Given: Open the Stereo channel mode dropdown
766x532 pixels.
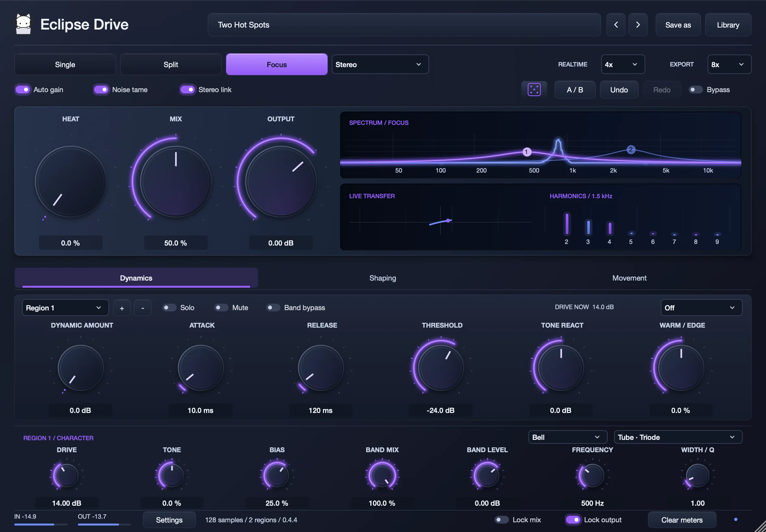Looking at the screenshot, I should point(380,64).
